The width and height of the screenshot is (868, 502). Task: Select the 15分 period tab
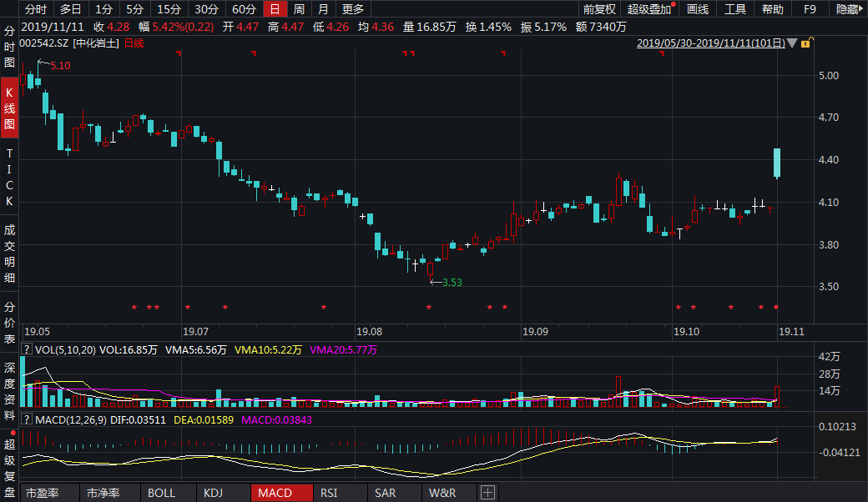[169, 9]
